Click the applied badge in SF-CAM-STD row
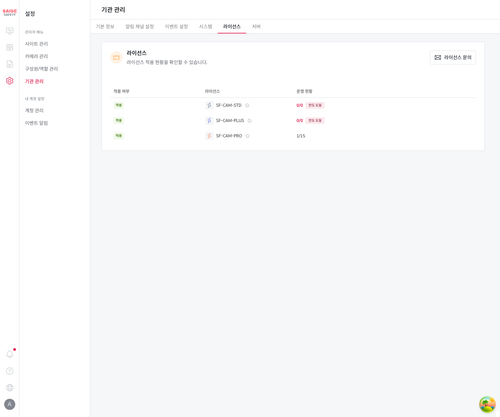Viewport: 500px width, 417px height. tap(119, 105)
